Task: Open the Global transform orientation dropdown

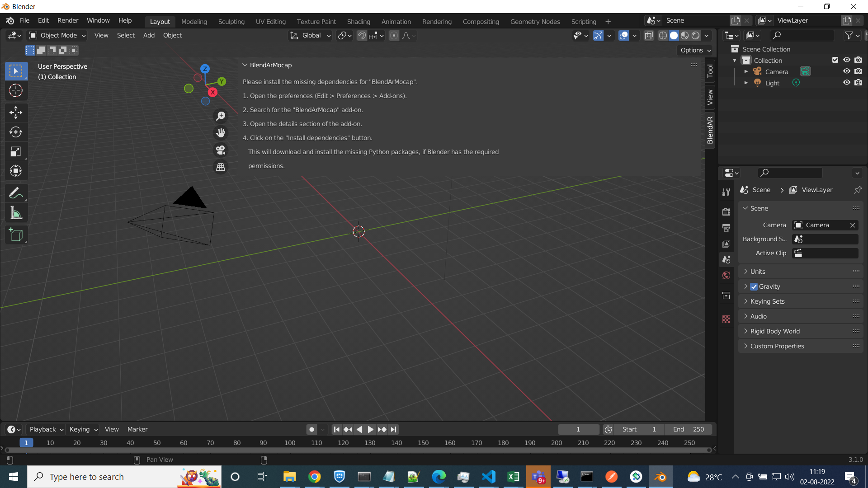Action: (x=310, y=35)
